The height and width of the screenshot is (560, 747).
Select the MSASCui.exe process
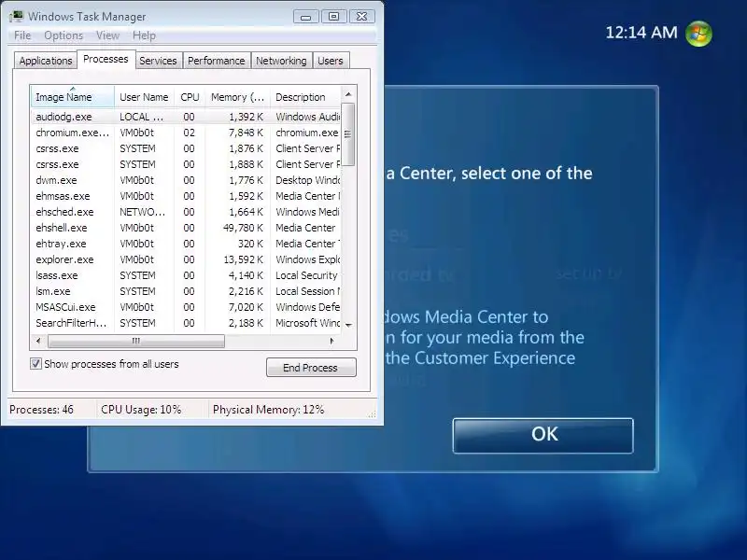click(x=186, y=307)
